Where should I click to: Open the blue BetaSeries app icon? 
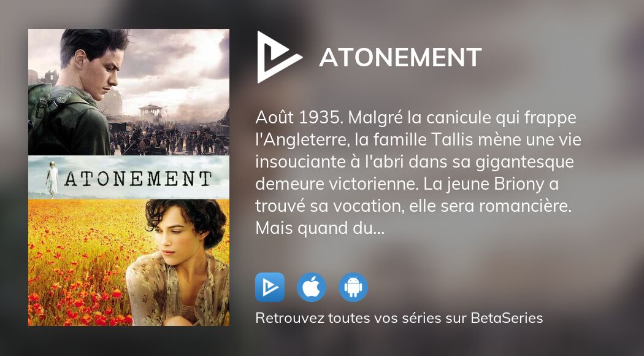click(270, 287)
